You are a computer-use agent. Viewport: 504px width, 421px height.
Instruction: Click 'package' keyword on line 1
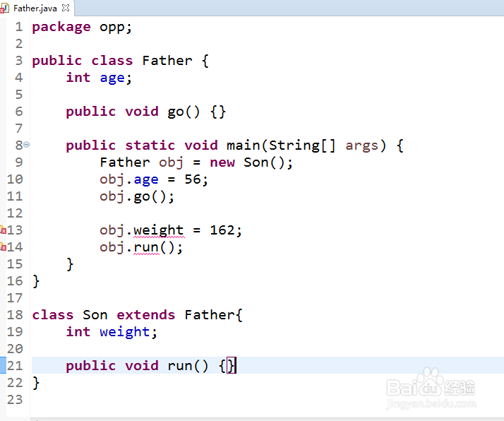tap(61, 27)
